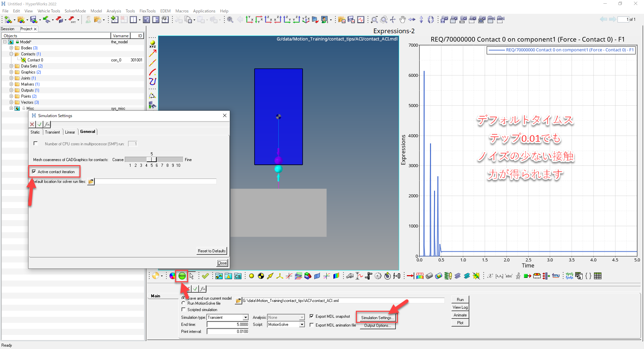Click the Output Options button

coord(378,326)
